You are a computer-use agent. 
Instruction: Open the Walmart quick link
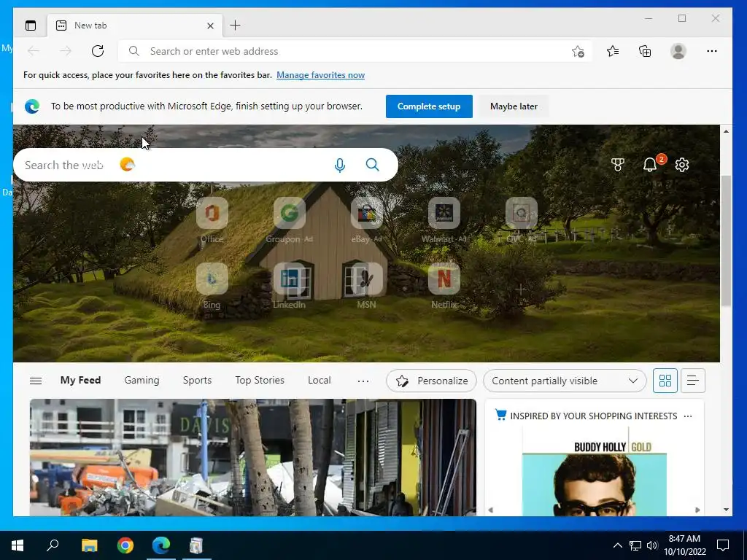tap(444, 220)
